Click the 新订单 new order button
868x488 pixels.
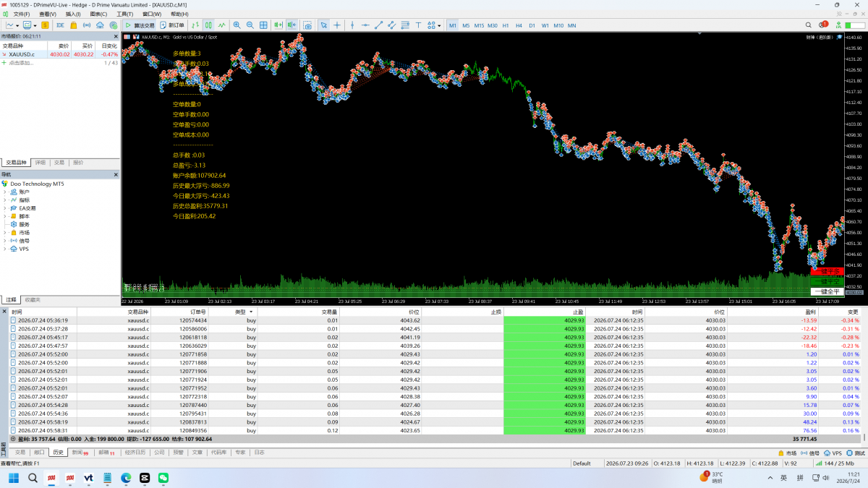click(172, 25)
